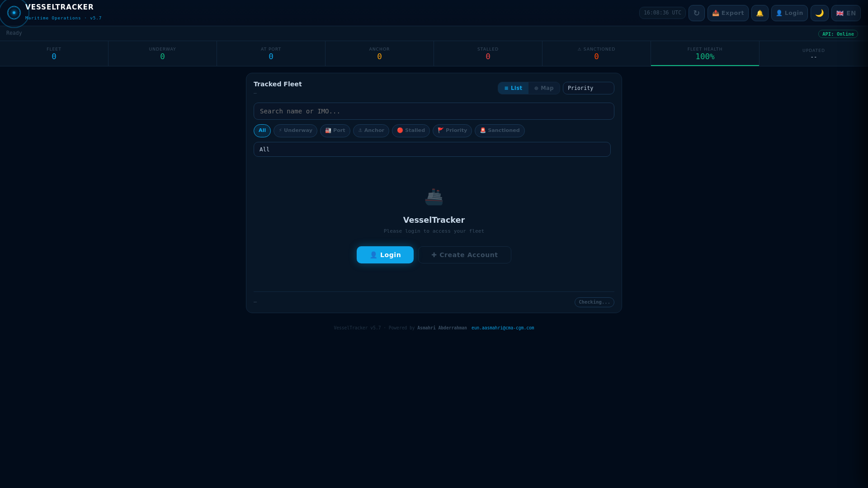Filter by Sanctioned chip

500,131
